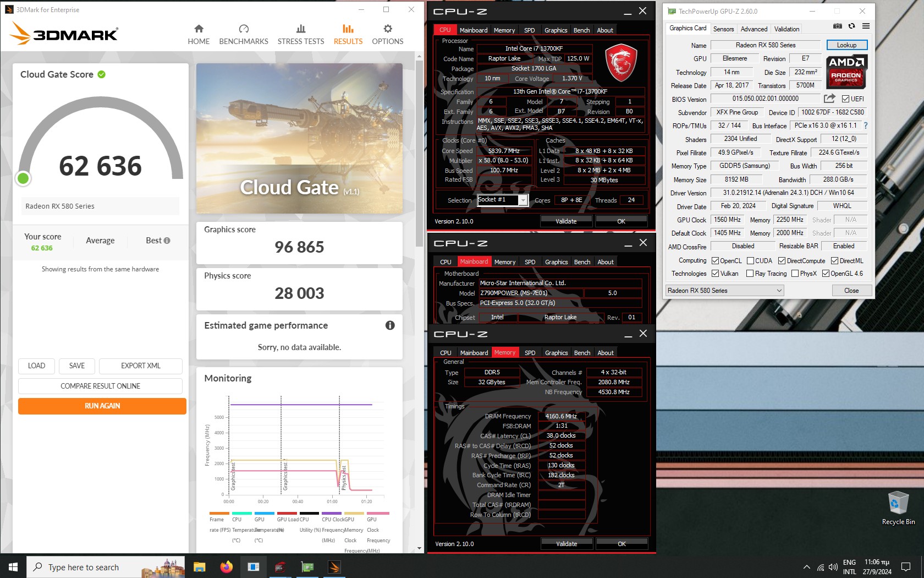Toggle the Vulkan checkbox
Screen dimensions: 924x578
[x=715, y=274]
